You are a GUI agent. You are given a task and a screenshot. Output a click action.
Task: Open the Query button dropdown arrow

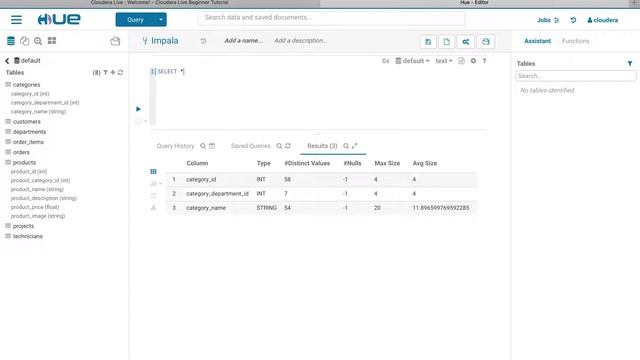pos(161,20)
